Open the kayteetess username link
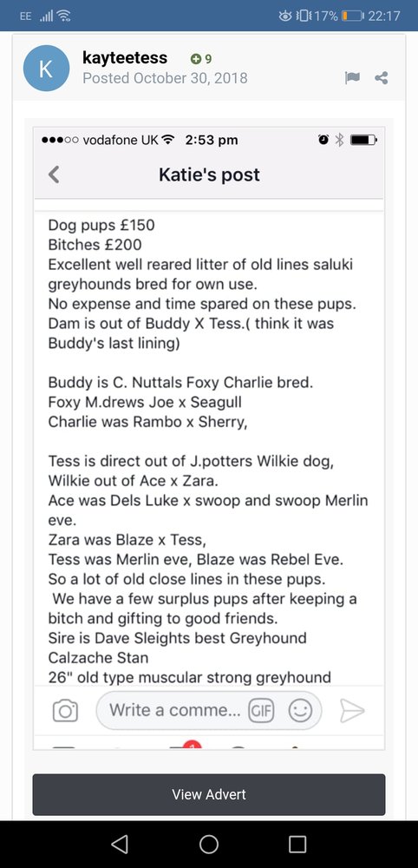The height and width of the screenshot is (868, 418). (125, 57)
